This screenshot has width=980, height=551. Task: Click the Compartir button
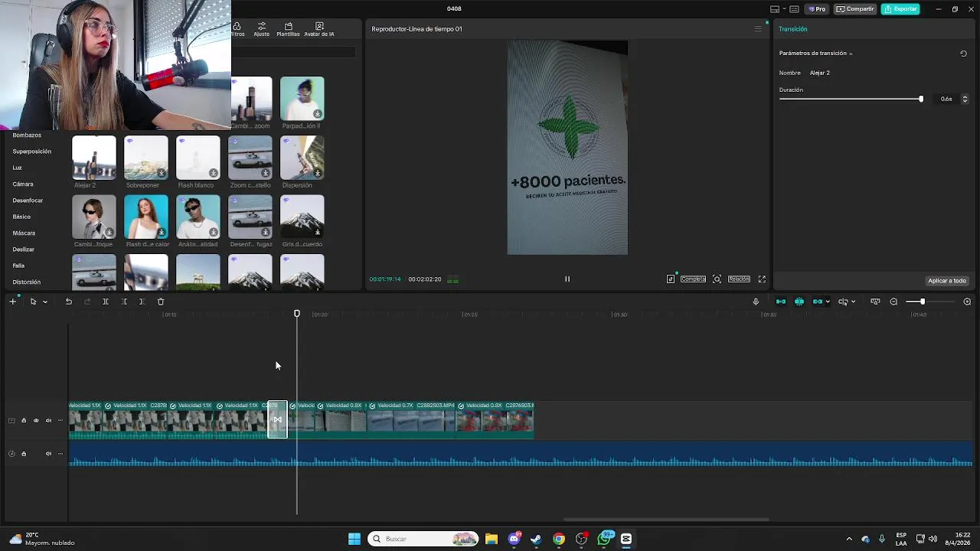854,9
